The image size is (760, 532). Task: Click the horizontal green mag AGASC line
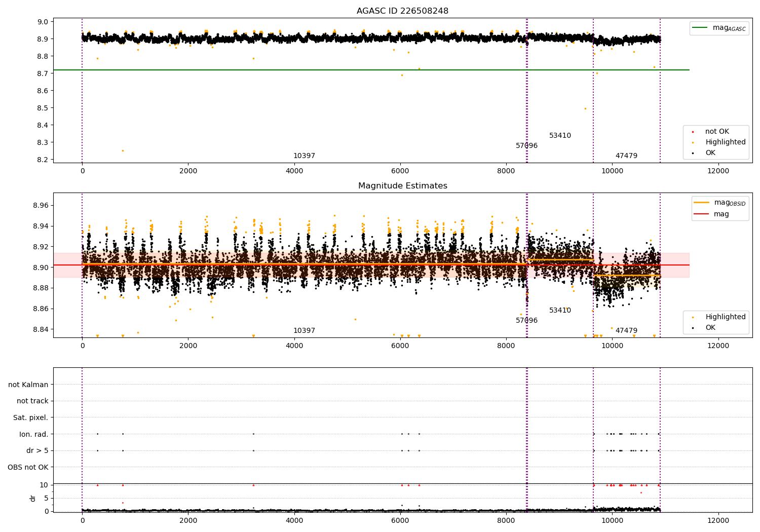click(x=371, y=70)
